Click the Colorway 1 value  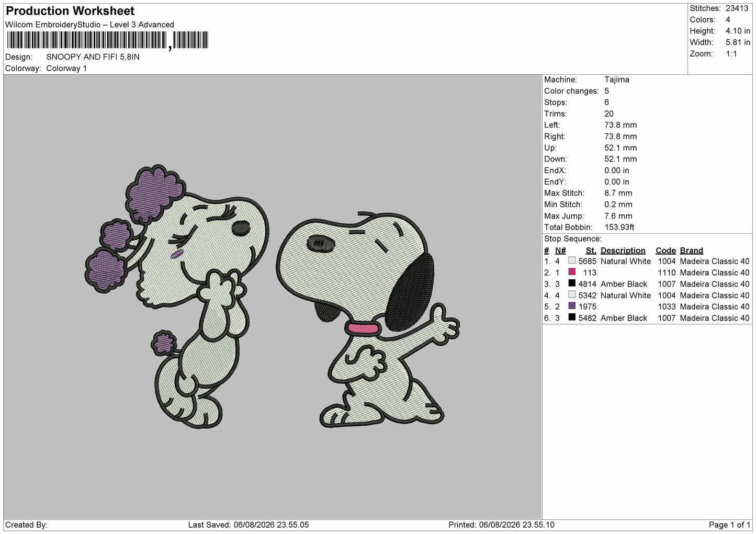click(66, 69)
